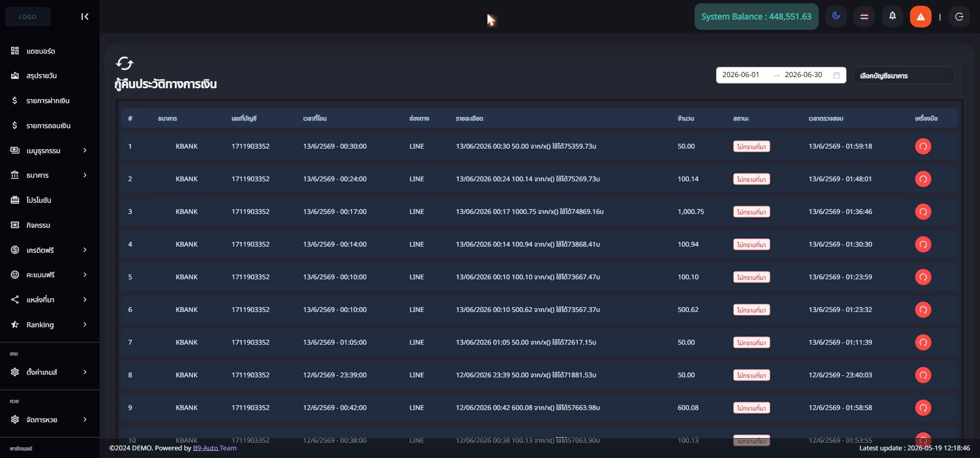Open the end date field 2026-06-30

point(803,75)
